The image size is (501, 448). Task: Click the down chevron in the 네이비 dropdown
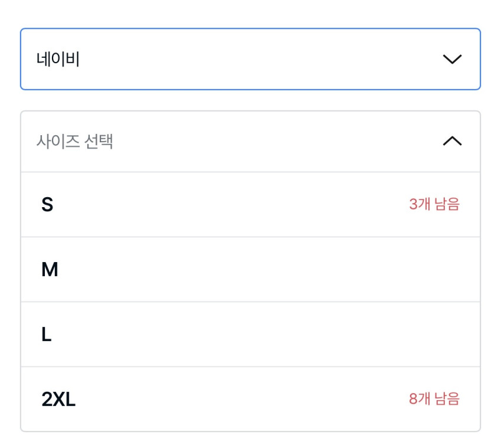pyautogui.click(x=451, y=59)
